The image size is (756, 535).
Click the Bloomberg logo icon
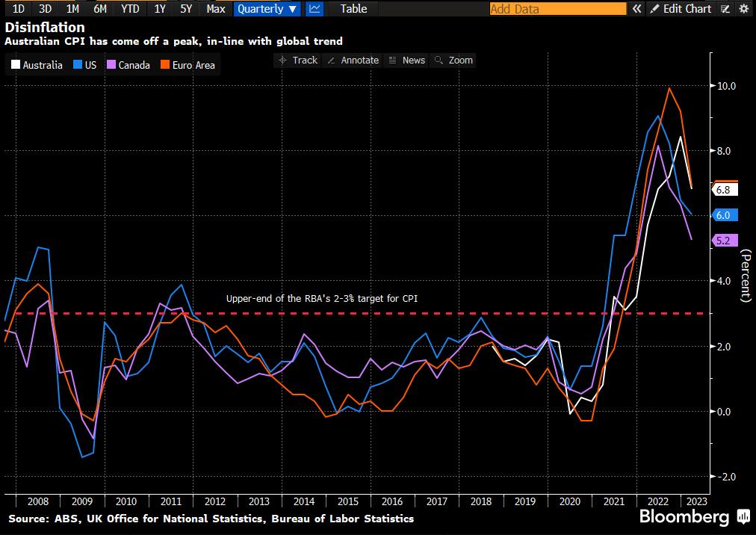743,518
